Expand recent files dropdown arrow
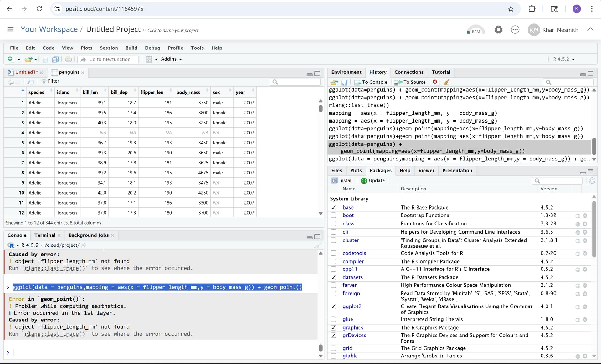 (x=36, y=59)
